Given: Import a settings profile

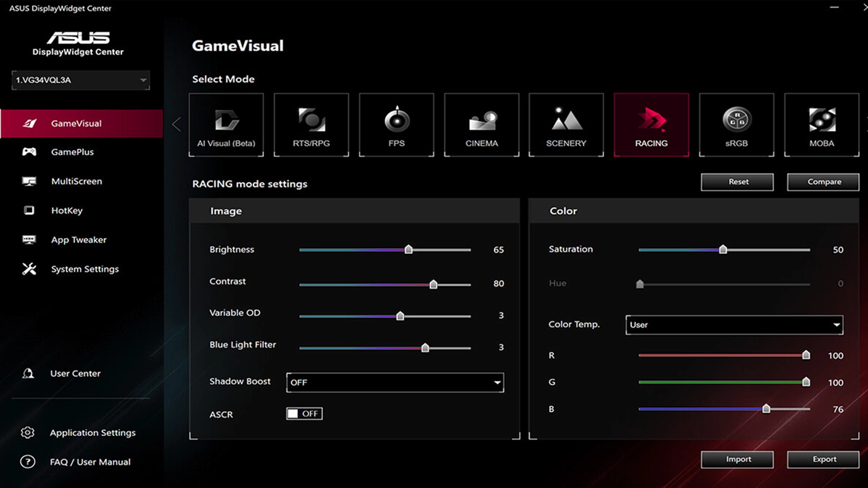Looking at the screenshot, I should [738, 459].
